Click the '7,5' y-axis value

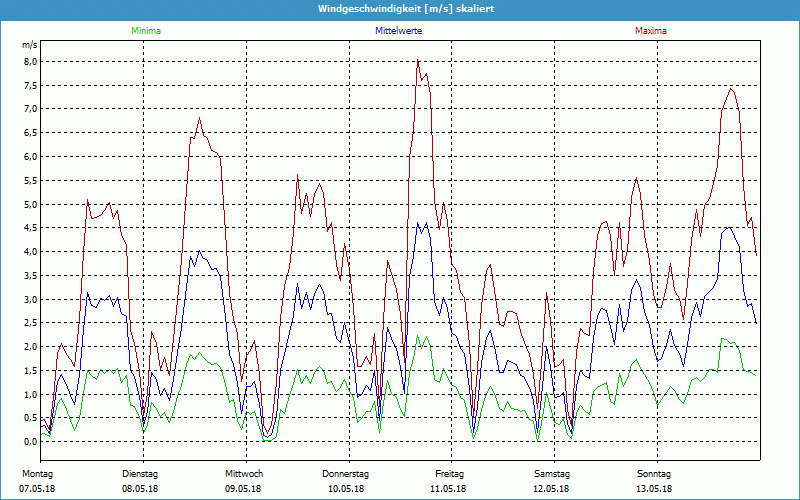(x=31, y=85)
